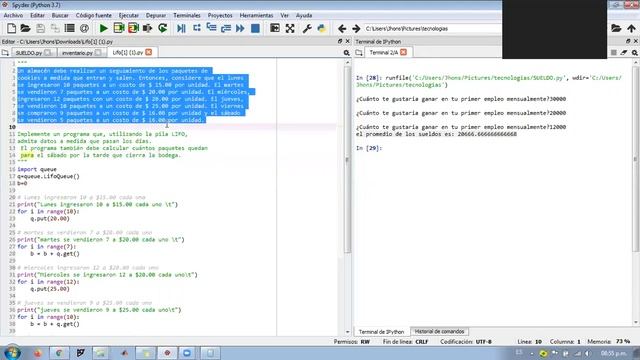Go forward with the right arrow icon
640x360 pixels.
click(356, 28)
